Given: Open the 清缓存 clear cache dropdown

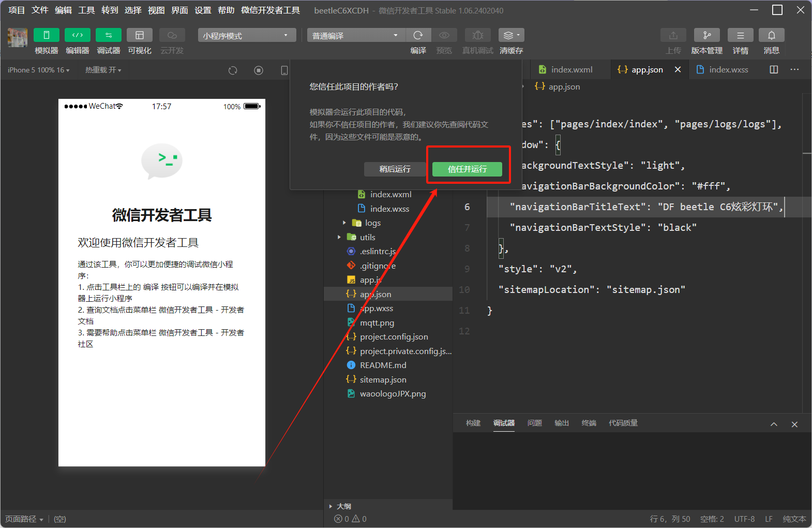Looking at the screenshot, I should [512, 35].
